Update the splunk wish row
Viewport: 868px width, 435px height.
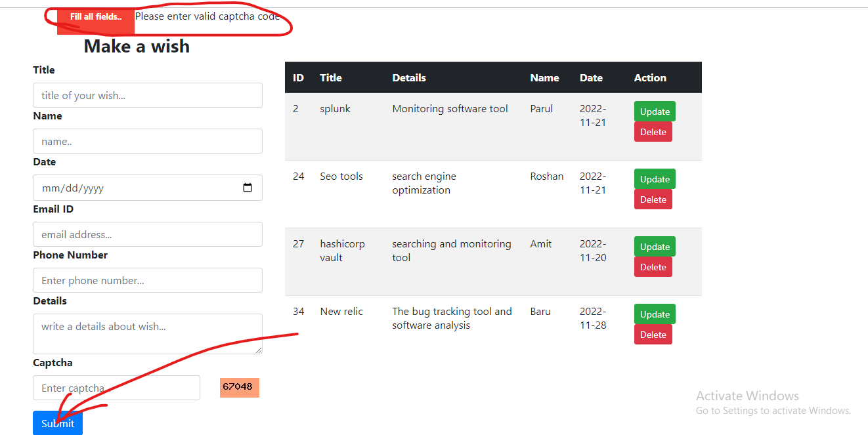pos(654,112)
